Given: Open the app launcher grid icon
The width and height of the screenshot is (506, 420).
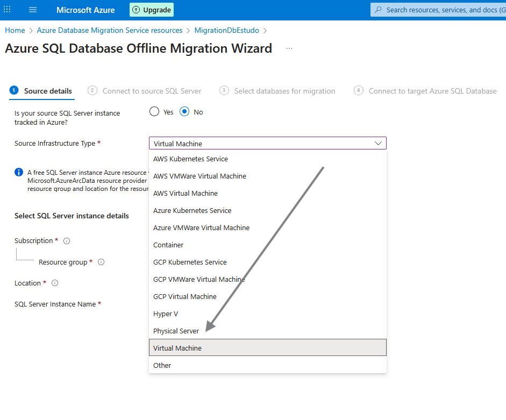Looking at the screenshot, I should point(8,10).
